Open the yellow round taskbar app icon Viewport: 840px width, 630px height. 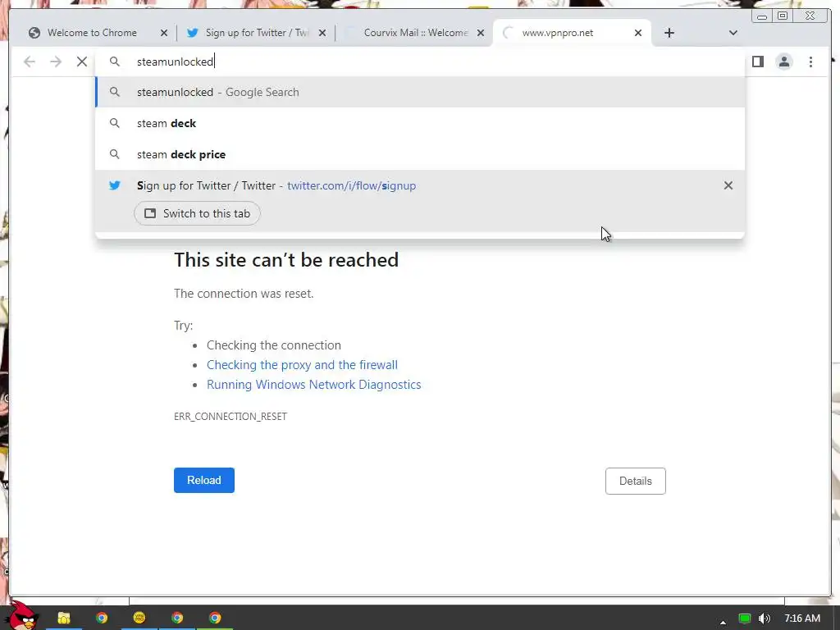pyautogui.click(x=139, y=618)
